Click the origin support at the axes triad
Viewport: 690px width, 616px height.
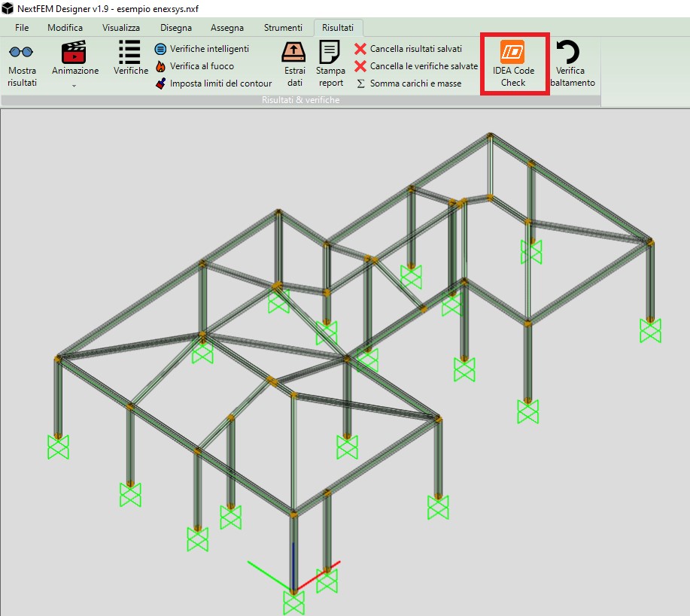pyautogui.click(x=293, y=602)
